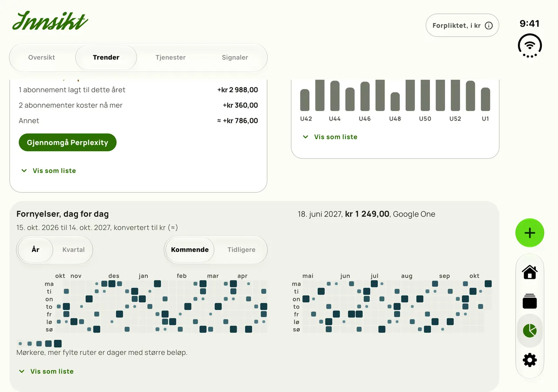This screenshot has height=392, width=558.
Task: Click the '1 abonnement lagt til dette året' row
Action: (138, 90)
